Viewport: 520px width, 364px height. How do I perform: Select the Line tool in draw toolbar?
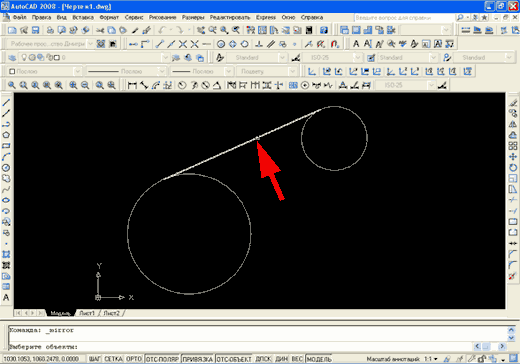pyautogui.click(x=6, y=102)
